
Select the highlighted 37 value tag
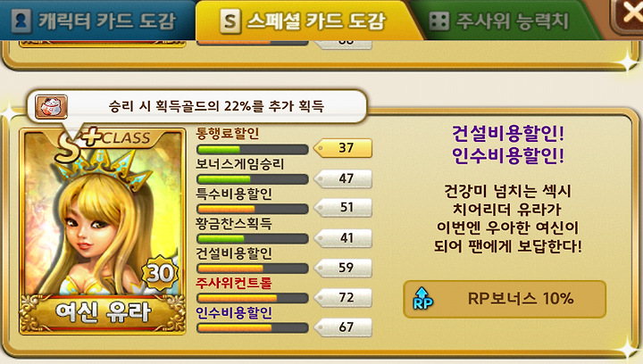343,148
